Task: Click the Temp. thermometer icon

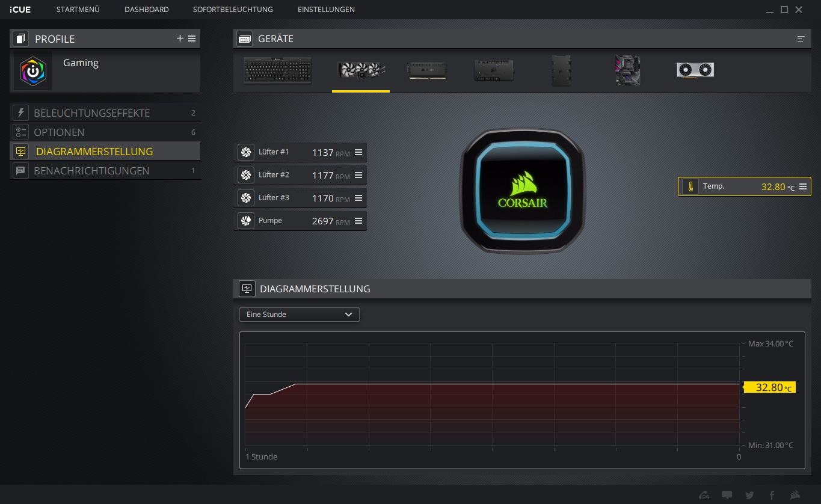Action: tap(690, 186)
